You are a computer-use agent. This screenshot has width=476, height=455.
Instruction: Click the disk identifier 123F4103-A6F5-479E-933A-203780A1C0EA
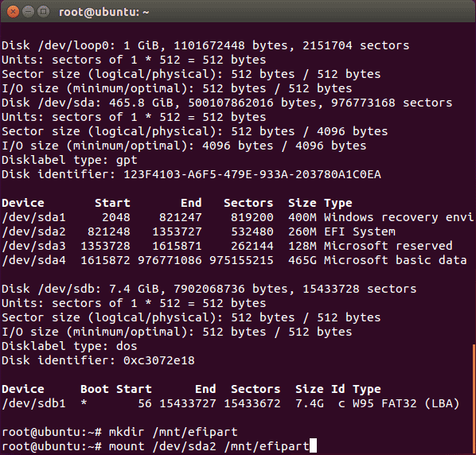pyautogui.click(x=252, y=174)
